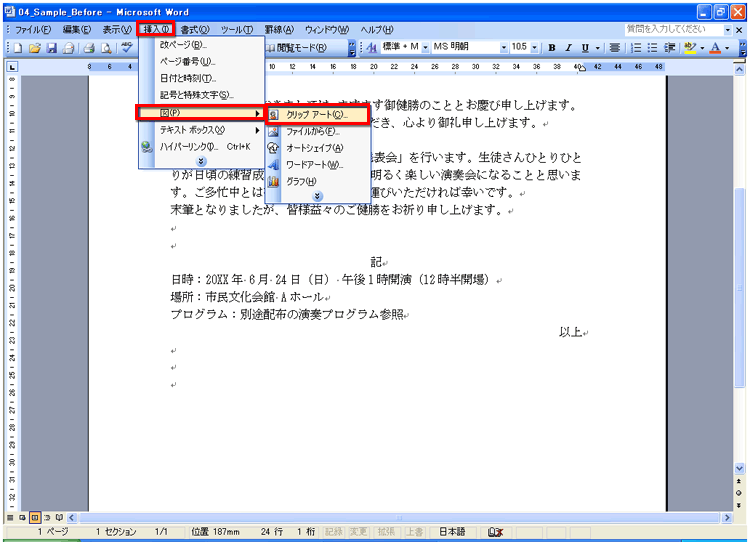The height and width of the screenshot is (542, 750).
Task: Click the 日本語 language status entry
Action: point(452,531)
